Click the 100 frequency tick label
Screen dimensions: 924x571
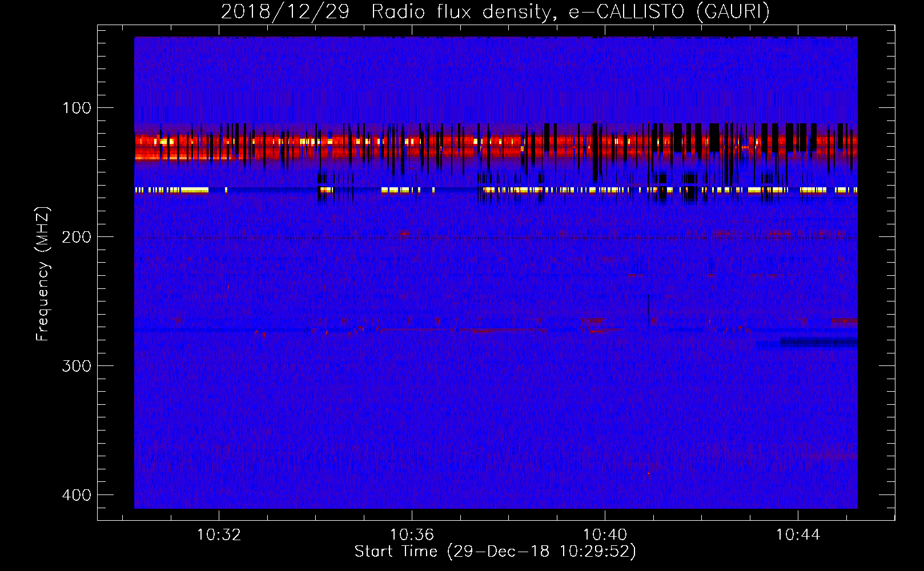[x=77, y=108]
